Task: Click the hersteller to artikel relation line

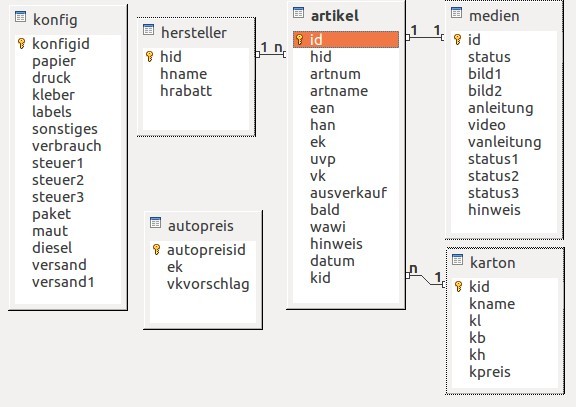Action: (271, 54)
